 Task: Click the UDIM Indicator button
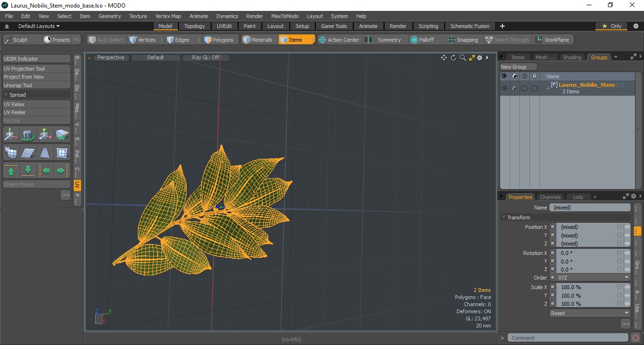36,59
